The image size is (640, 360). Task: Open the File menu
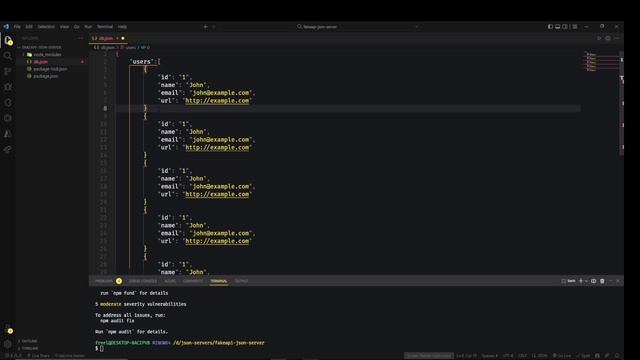[x=17, y=27]
